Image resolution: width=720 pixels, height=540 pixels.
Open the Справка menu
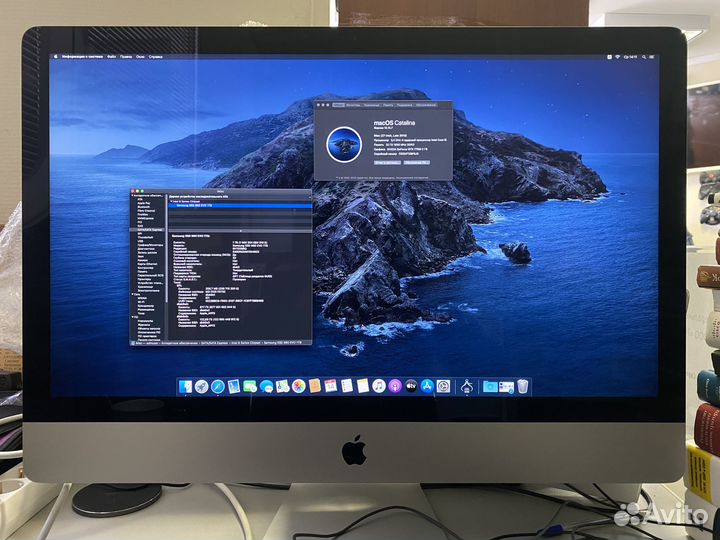(155, 56)
